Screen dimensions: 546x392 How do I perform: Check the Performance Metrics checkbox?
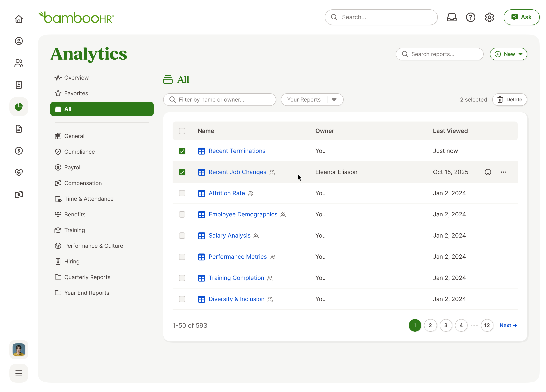[182, 257]
